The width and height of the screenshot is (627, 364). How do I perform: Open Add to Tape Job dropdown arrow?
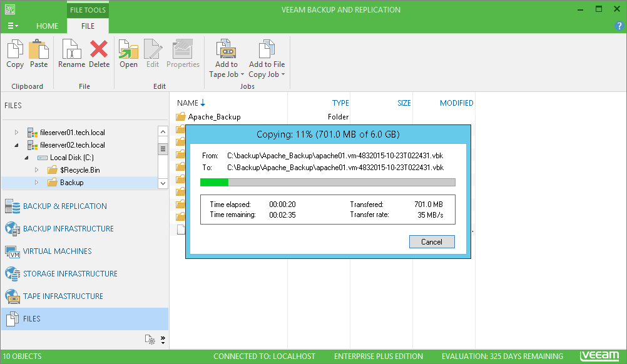[242, 74]
